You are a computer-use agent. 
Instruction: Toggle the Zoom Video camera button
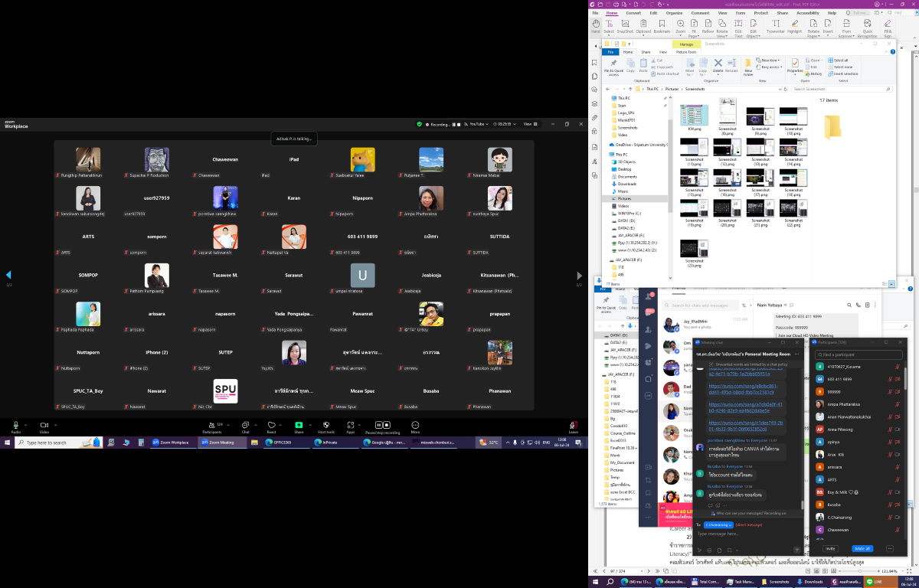tap(44, 426)
